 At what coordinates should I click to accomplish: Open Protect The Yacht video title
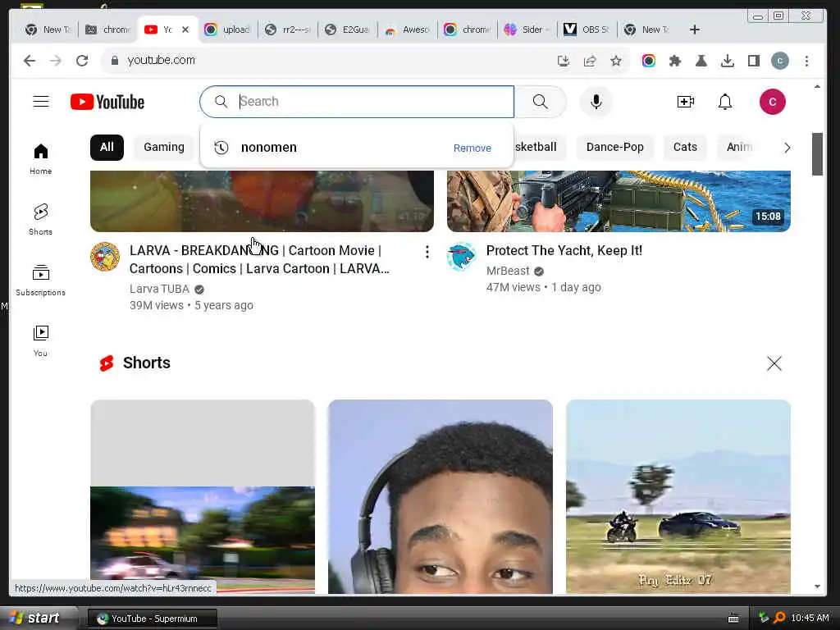click(x=564, y=250)
